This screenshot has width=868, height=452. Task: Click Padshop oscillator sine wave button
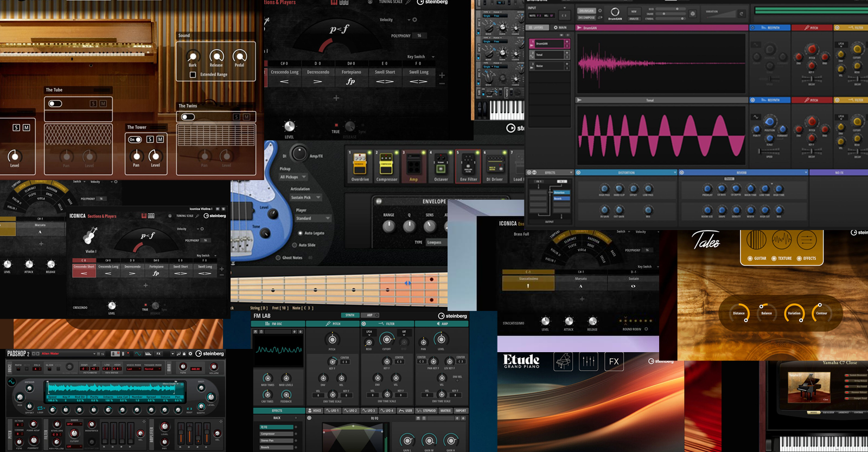tap(11, 382)
